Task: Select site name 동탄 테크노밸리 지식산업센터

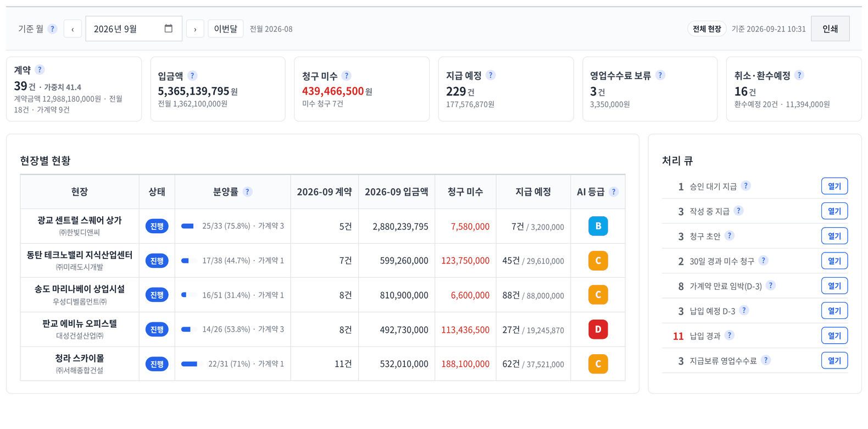Action: [x=80, y=255]
